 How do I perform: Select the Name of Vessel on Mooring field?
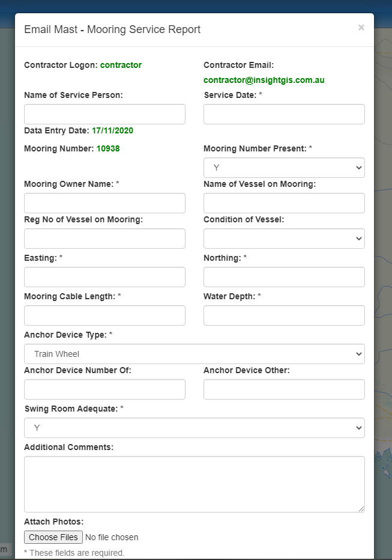284,203
